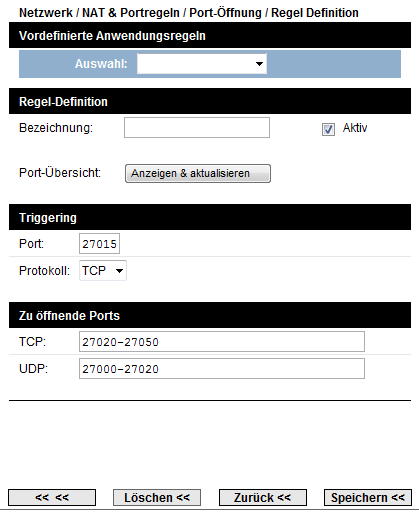
Task: Uncheck the Aktiv checkbox
Action: click(328, 129)
